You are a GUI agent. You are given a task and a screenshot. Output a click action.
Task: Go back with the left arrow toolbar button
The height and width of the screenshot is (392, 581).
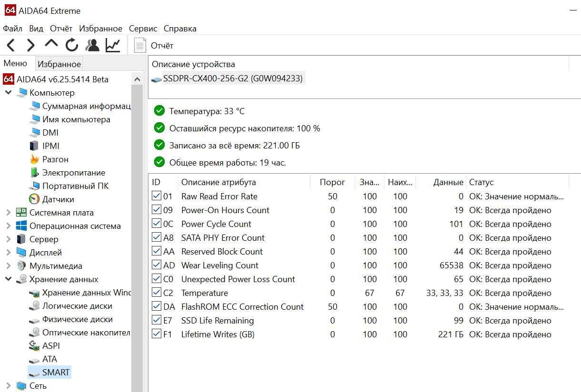click(x=11, y=45)
